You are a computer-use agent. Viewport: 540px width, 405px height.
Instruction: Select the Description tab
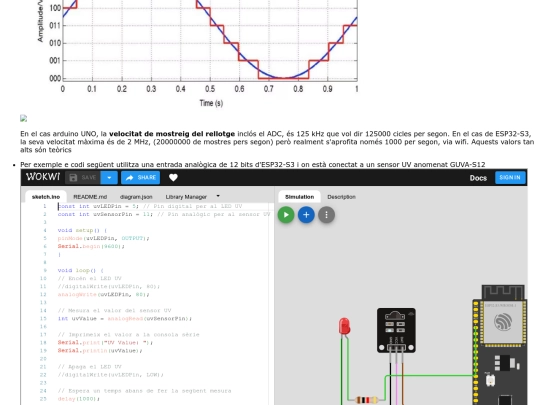[341, 197]
